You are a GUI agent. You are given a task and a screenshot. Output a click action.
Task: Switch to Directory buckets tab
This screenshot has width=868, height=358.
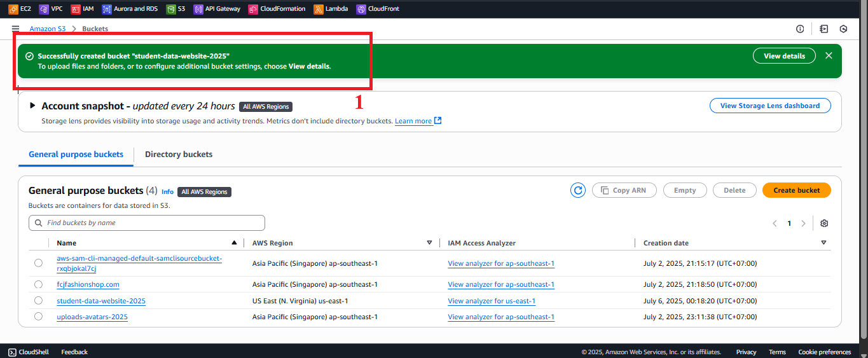pyautogui.click(x=179, y=155)
